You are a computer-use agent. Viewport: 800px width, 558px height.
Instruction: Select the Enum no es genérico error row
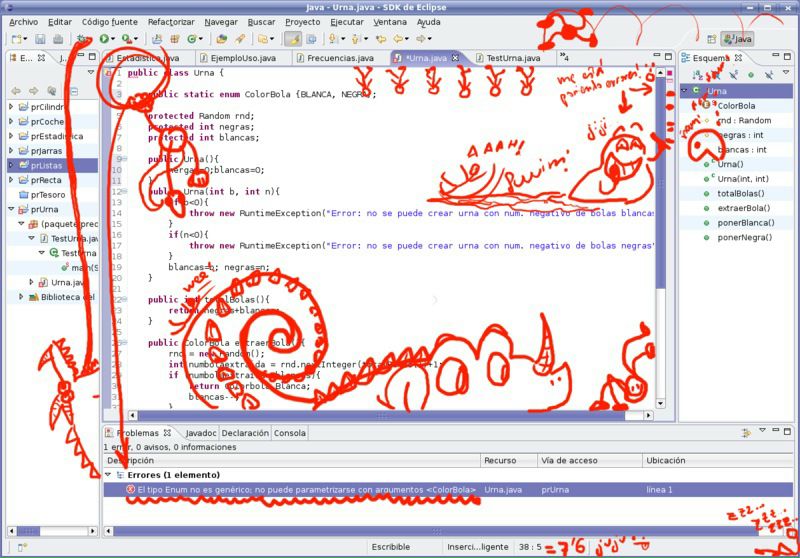tap(448, 490)
